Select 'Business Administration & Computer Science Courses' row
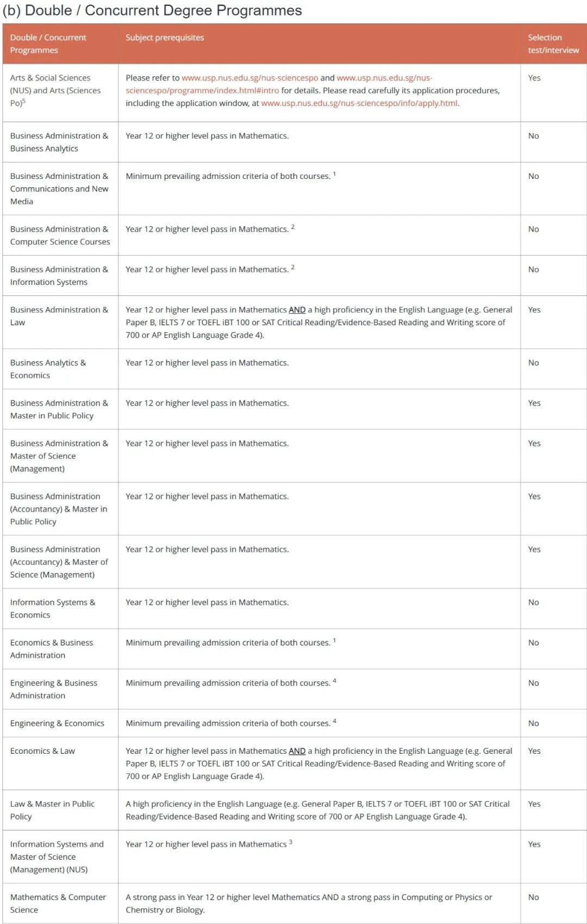Screen dimensions: 587x924 pos(60,235)
